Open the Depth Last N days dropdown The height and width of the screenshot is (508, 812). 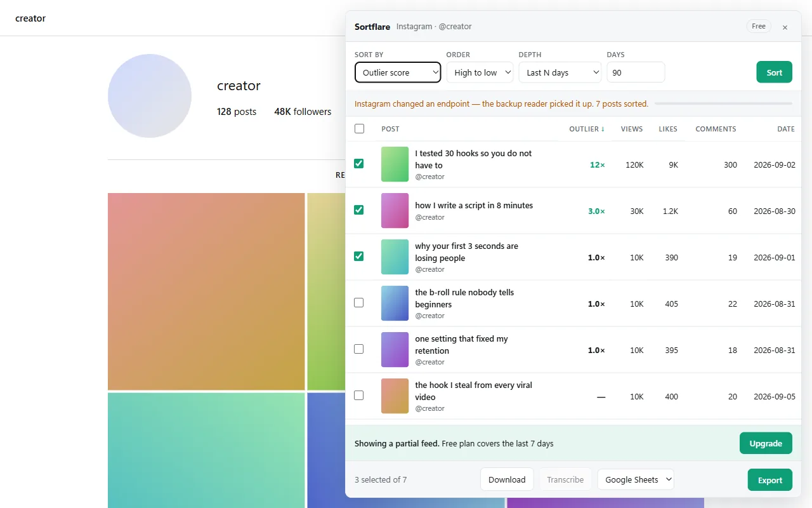click(560, 72)
